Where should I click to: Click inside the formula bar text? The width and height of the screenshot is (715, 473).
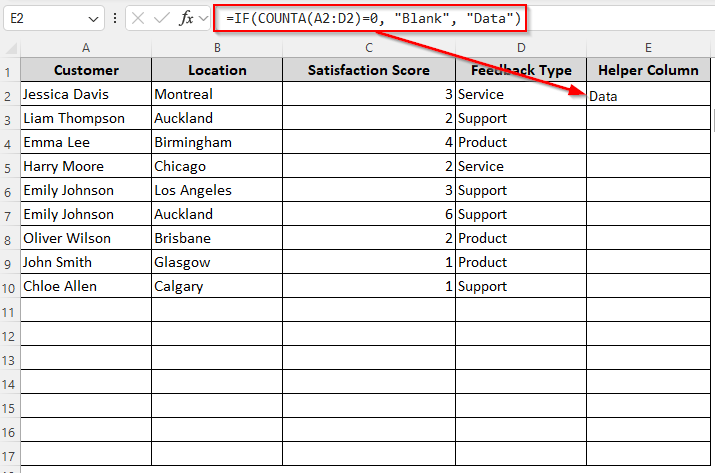point(373,18)
